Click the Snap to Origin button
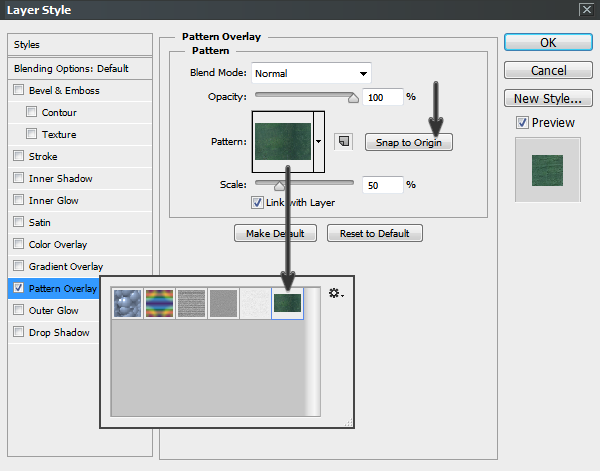Viewport: 600px width, 471px height. click(x=409, y=142)
